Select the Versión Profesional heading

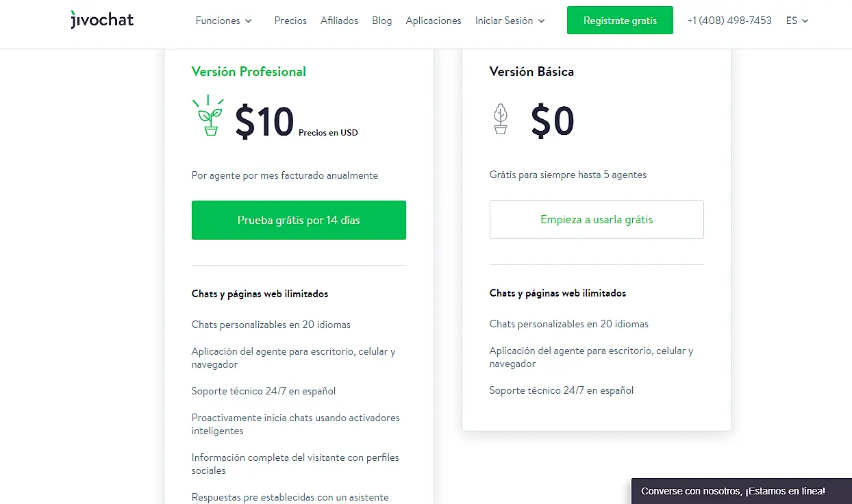(249, 71)
